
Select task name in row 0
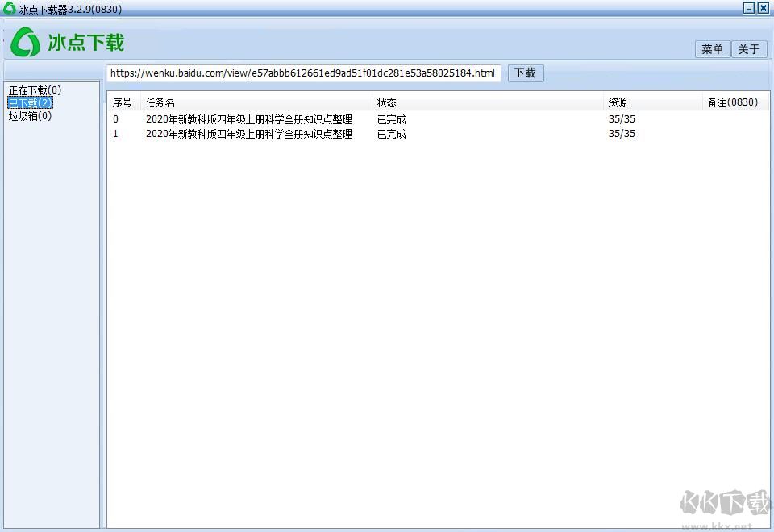coord(249,119)
